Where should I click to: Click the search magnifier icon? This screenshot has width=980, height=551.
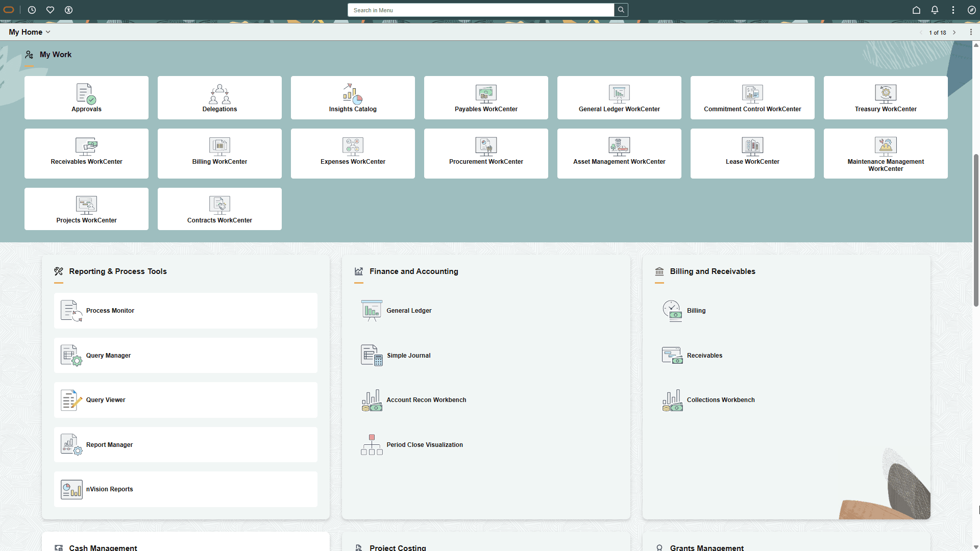(x=621, y=10)
